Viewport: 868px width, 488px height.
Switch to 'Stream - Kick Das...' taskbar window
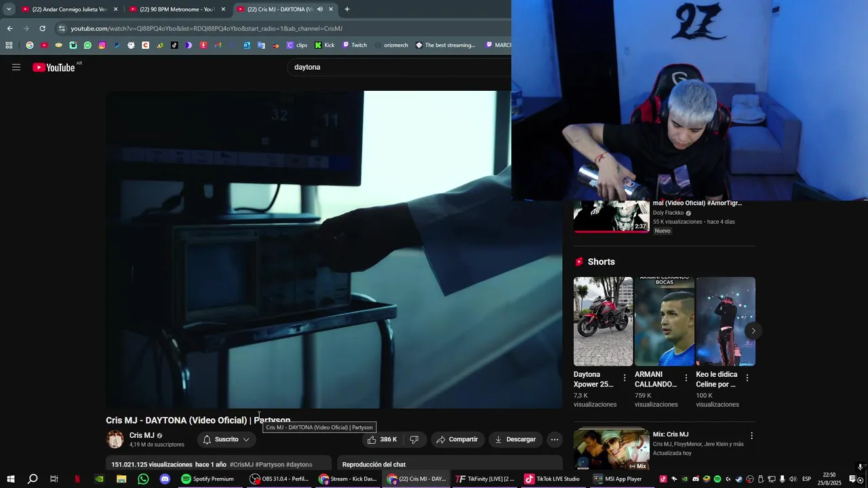click(348, 479)
